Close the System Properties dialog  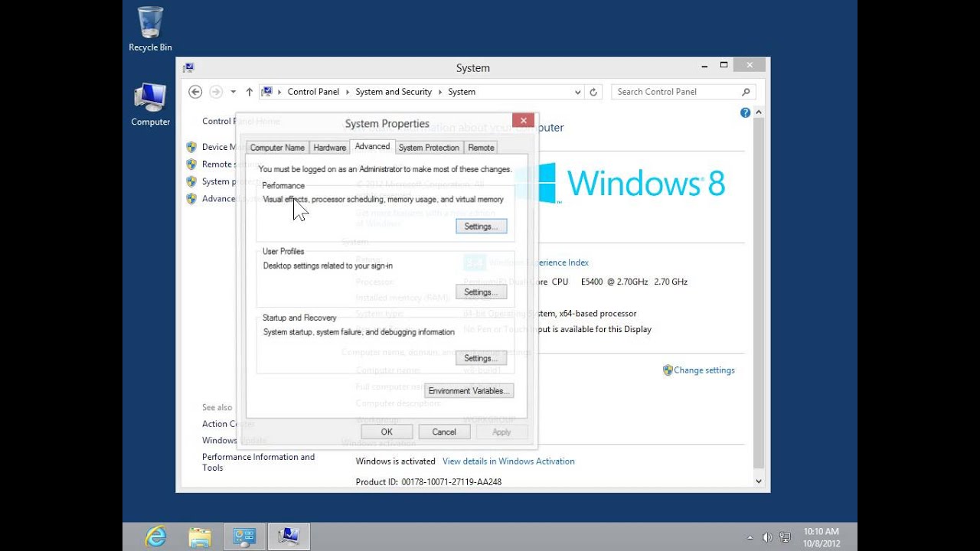524,121
